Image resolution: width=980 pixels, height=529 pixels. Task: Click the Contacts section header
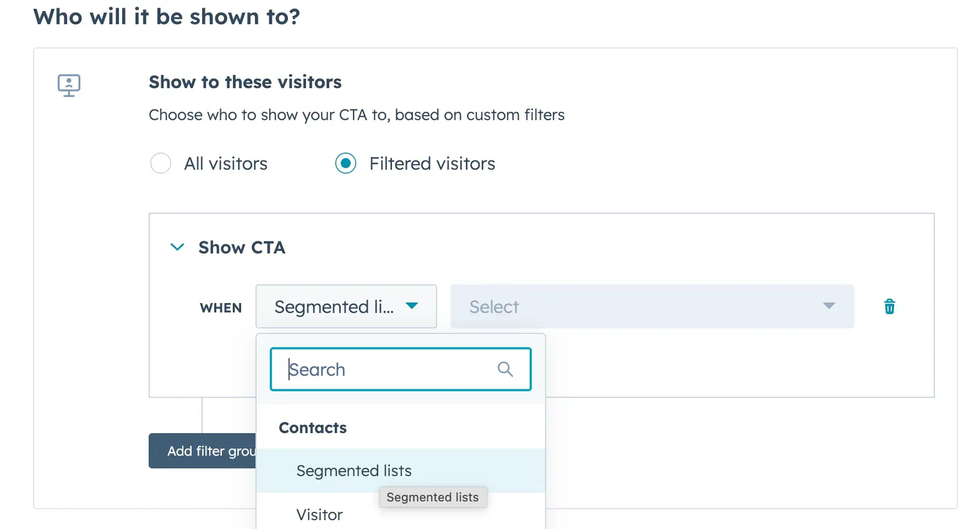click(313, 428)
